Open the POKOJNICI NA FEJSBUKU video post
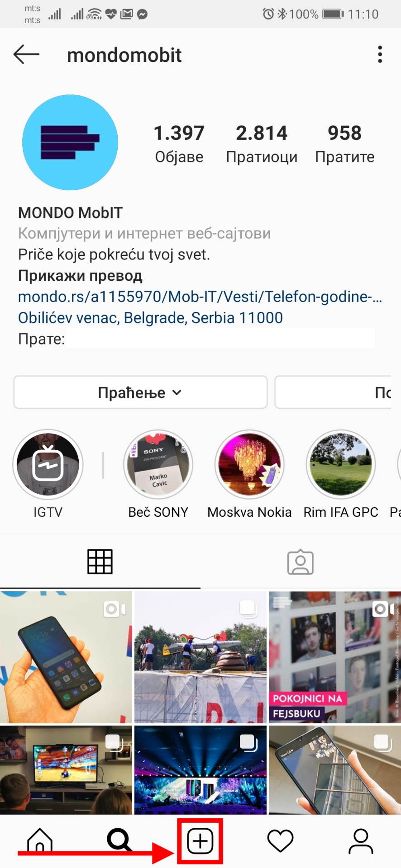 coord(335,657)
